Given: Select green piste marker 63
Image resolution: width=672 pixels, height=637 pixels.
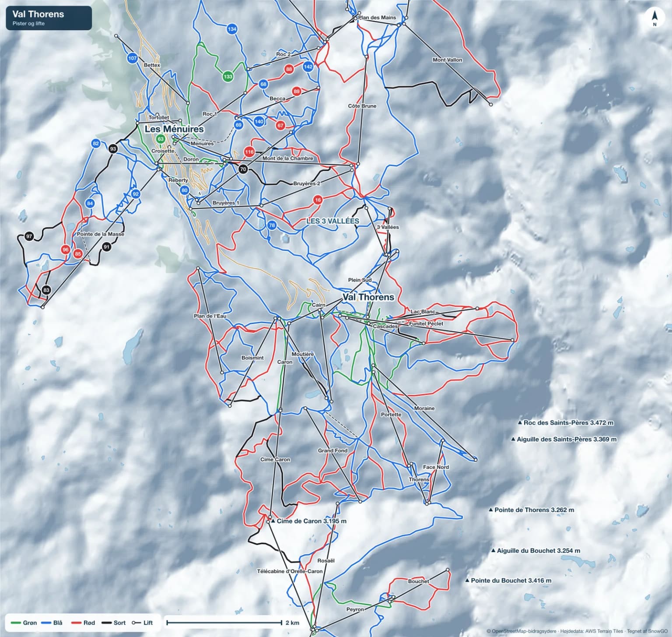Looking at the screenshot, I should click(x=161, y=139).
